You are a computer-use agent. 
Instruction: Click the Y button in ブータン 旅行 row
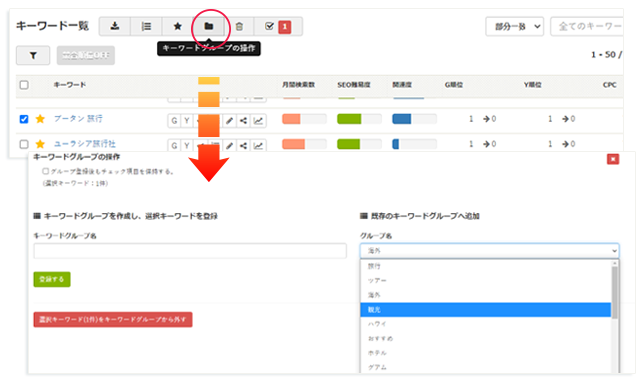pos(187,121)
